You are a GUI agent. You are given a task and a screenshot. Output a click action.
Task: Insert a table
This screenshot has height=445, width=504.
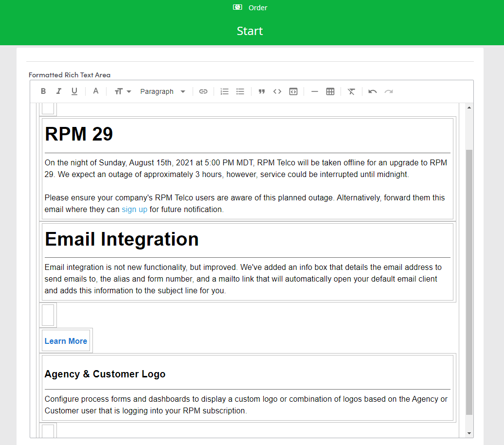coord(330,91)
